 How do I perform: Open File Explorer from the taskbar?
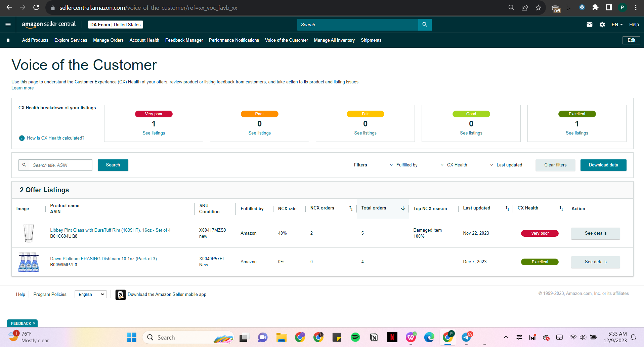281,337
